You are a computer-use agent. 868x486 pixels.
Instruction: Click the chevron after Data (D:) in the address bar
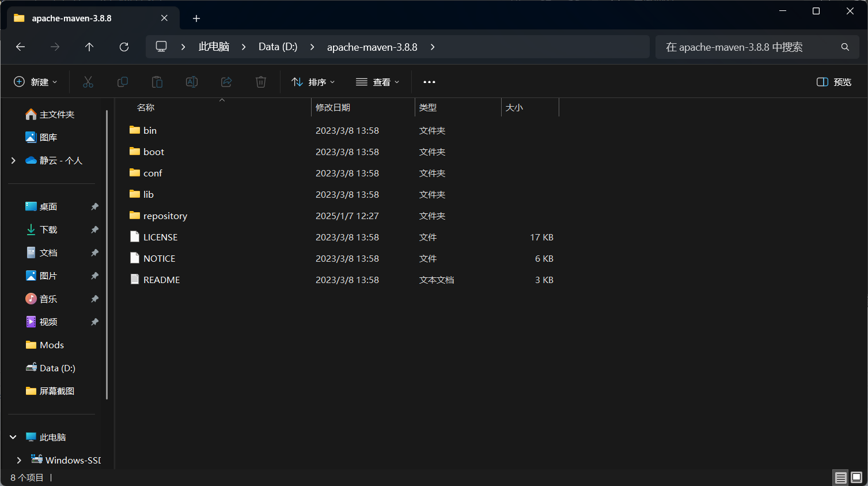click(312, 47)
